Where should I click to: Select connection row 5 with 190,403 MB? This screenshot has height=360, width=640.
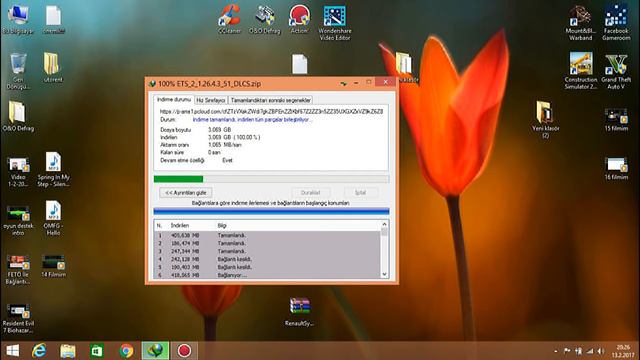click(x=267, y=267)
